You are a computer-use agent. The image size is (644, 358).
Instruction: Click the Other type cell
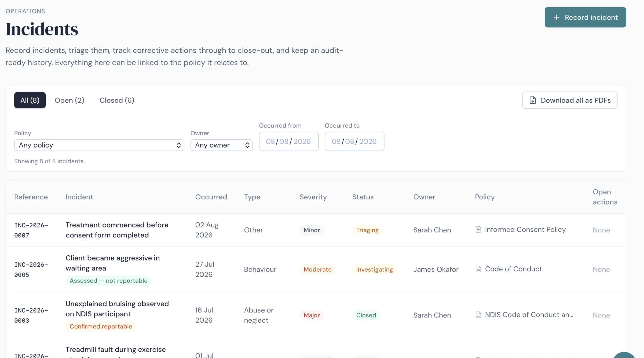253,230
